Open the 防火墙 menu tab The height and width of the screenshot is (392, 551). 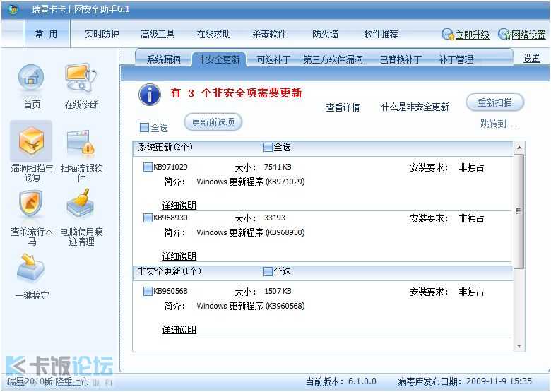[325, 34]
